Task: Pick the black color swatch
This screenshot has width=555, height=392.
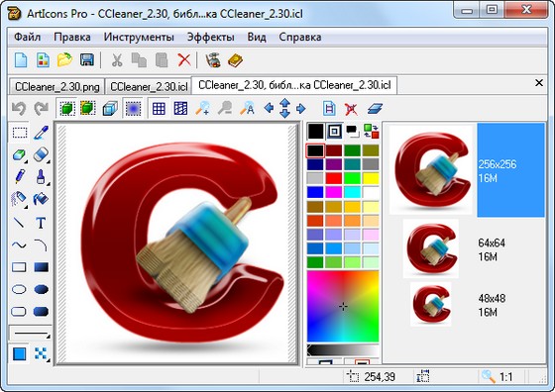Action: (315, 150)
